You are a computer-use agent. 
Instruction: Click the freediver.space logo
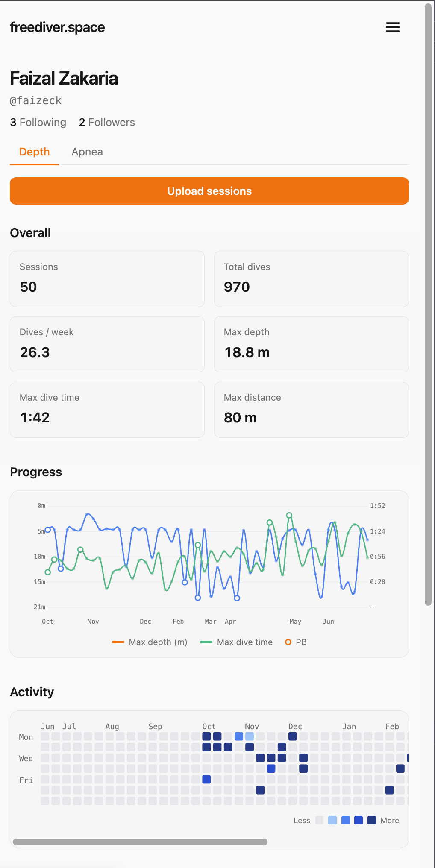(x=57, y=27)
